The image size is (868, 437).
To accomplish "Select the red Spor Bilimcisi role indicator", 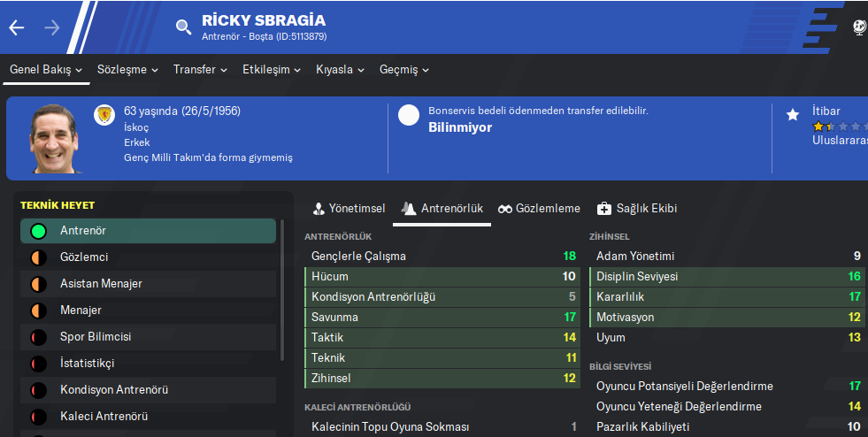I will (x=38, y=337).
